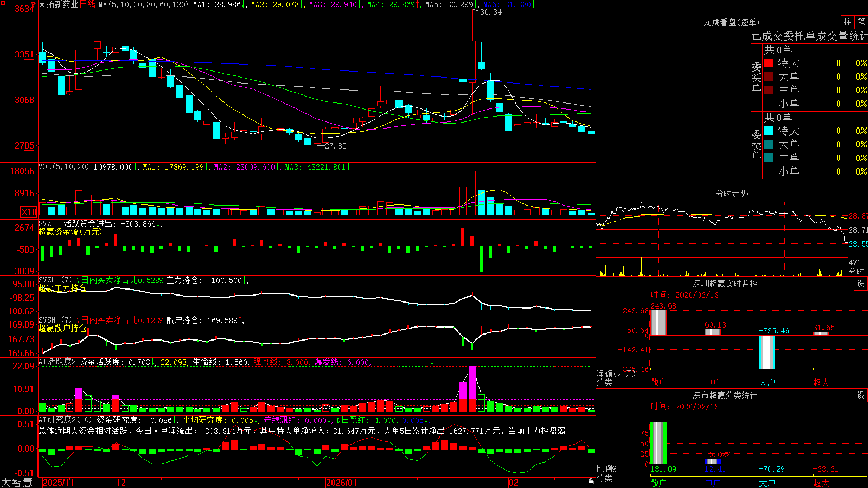
Task: Click the 超大 label in 实时监控 chart
Action: click(x=821, y=382)
